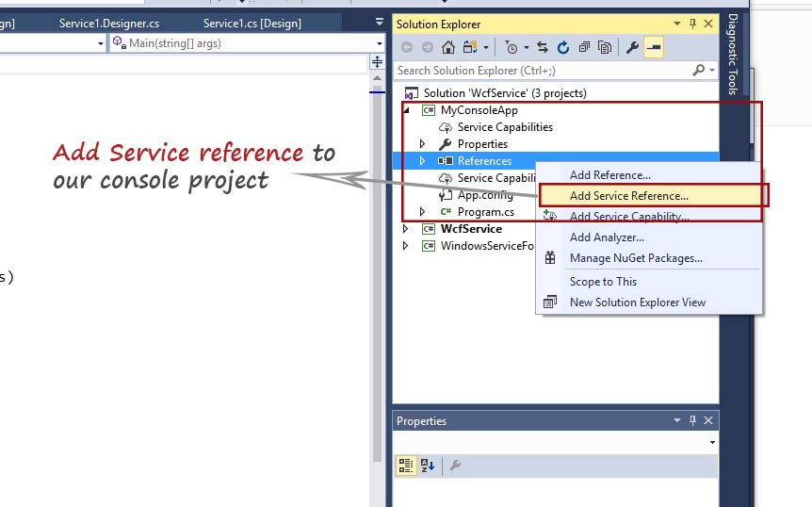
Task: Expand the Properties node in MyConsoleApp
Action: click(x=422, y=144)
